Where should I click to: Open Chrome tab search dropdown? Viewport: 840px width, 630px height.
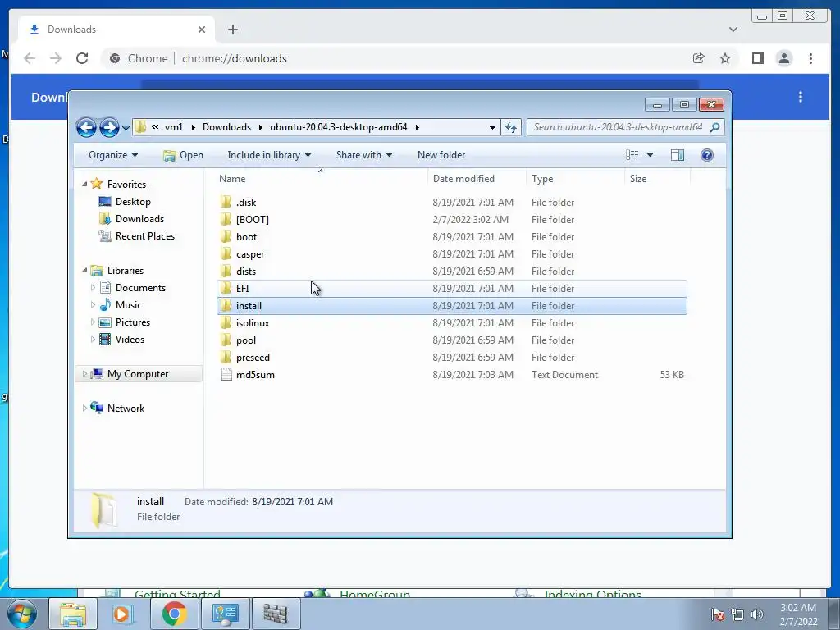click(733, 30)
